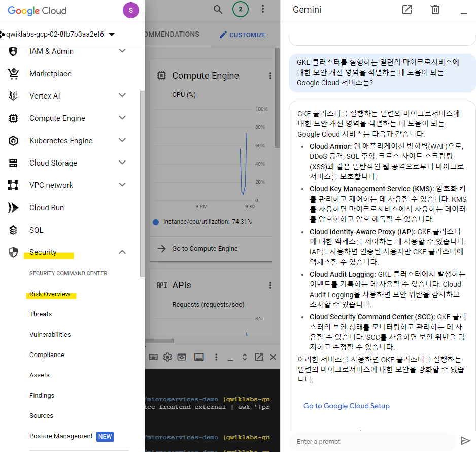Click the CUSTOMIZE button
Viewport: 476px width, 452px height.
tap(243, 35)
